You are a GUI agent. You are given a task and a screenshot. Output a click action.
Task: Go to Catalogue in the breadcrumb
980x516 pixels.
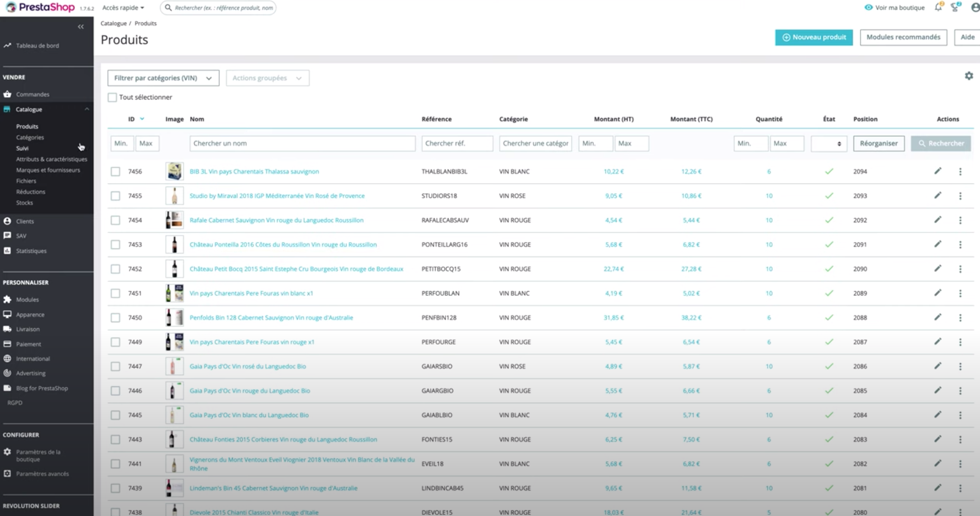coord(112,23)
